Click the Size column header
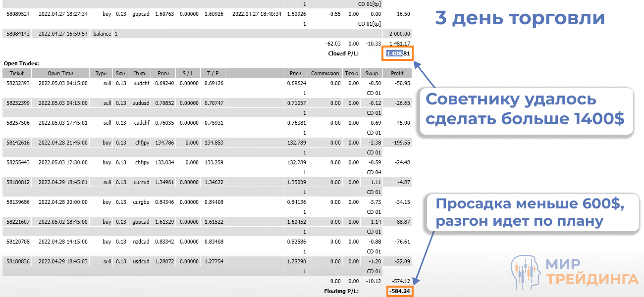This screenshot has height=297, width=644. pos(120,73)
